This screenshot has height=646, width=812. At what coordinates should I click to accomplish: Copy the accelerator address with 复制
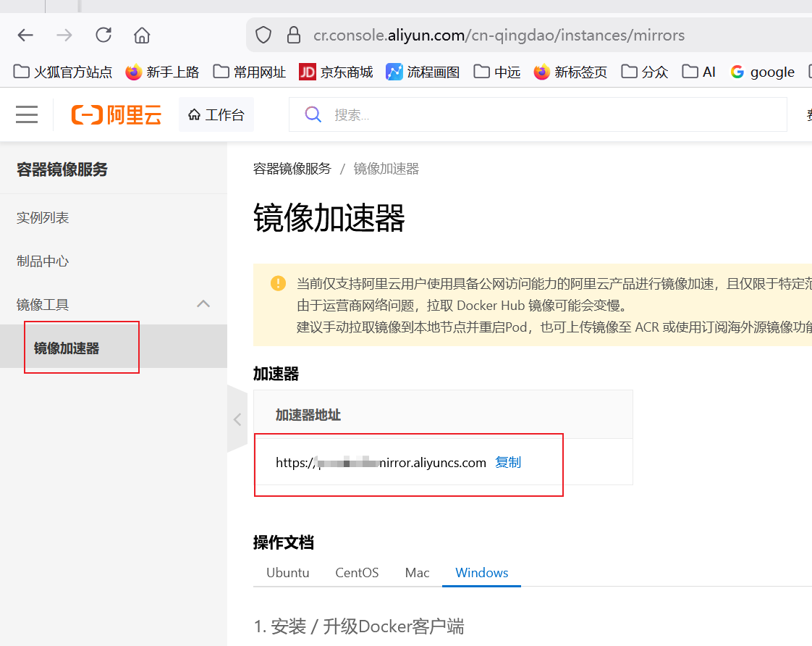coord(508,462)
